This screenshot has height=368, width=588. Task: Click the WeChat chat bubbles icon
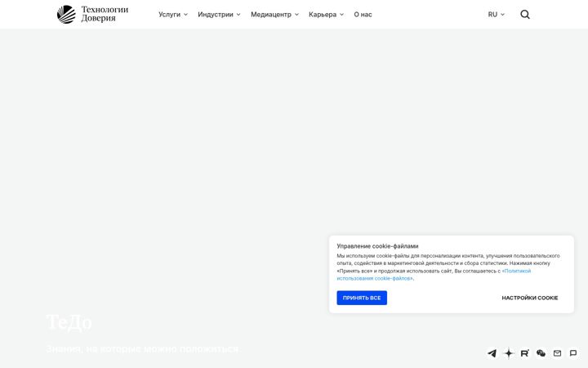coord(541,353)
